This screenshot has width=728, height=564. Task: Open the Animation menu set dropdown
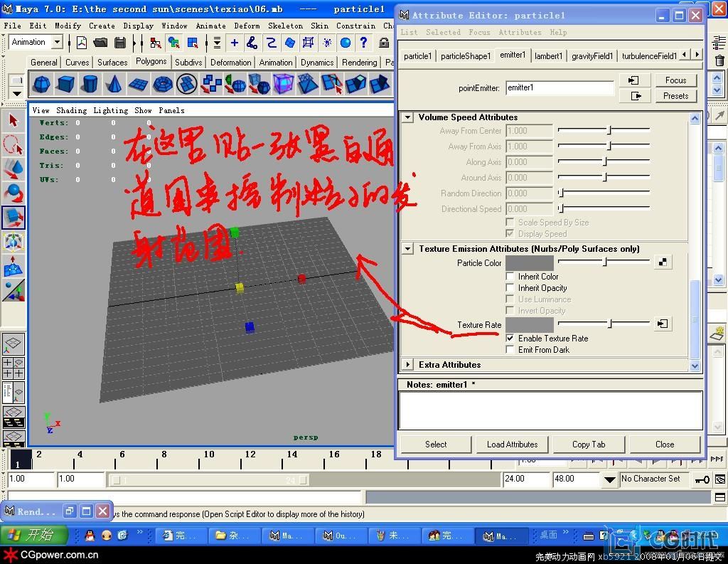coord(57,42)
